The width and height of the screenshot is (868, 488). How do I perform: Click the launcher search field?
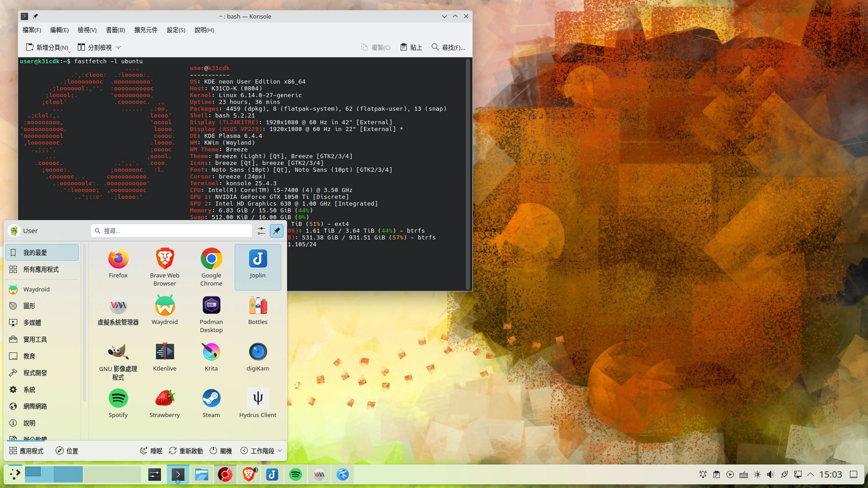click(172, 231)
